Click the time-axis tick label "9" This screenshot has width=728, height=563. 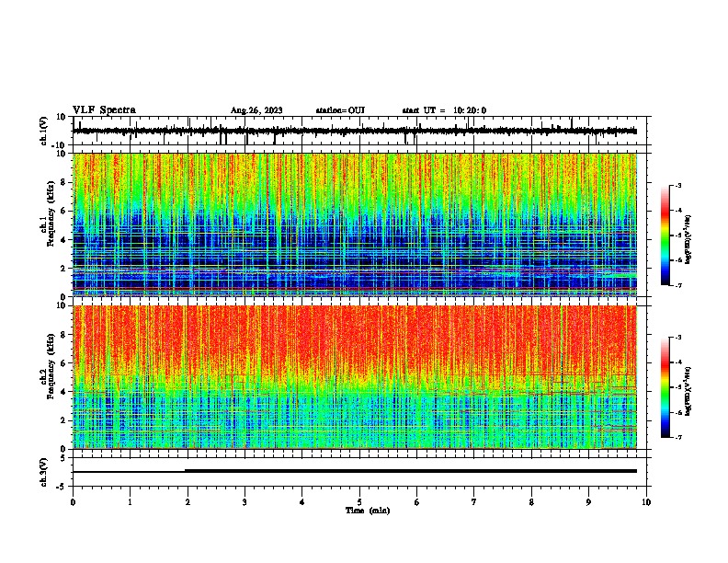588,502
